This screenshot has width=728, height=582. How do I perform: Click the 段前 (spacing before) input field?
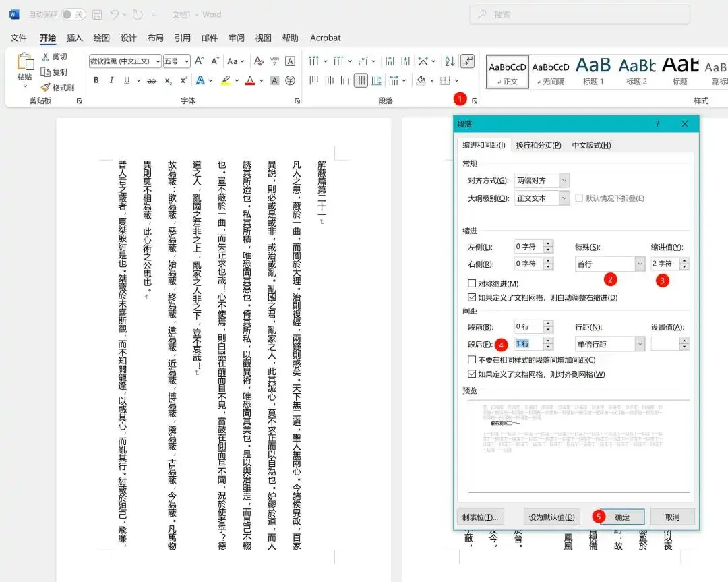pyautogui.click(x=528, y=326)
